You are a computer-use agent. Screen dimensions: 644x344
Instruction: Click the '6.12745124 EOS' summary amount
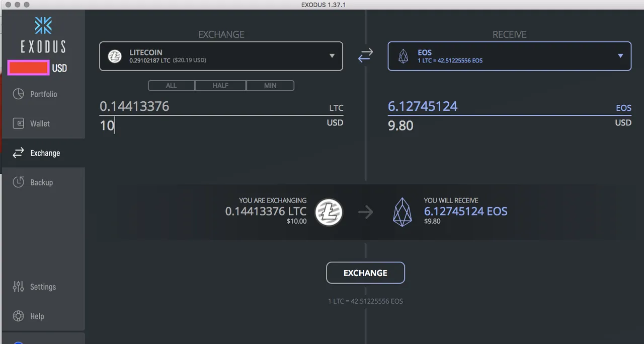coord(466,211)
